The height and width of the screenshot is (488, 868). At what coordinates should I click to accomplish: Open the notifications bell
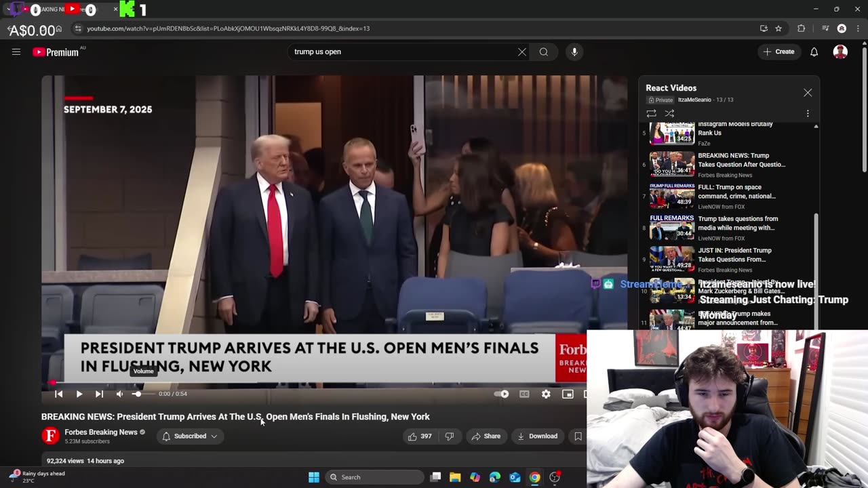(x=814, y=52)
